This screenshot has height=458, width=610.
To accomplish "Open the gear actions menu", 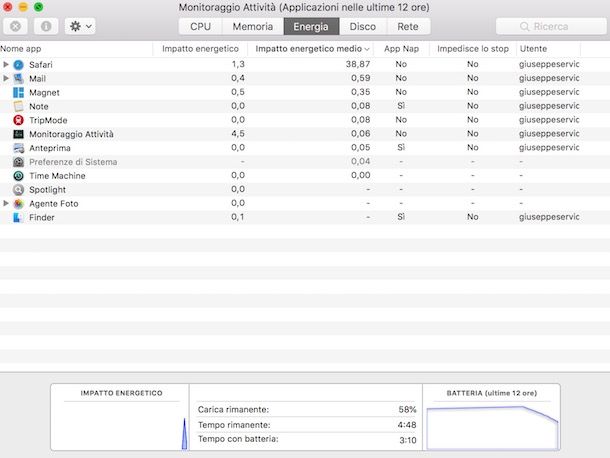I will point(80,26).
